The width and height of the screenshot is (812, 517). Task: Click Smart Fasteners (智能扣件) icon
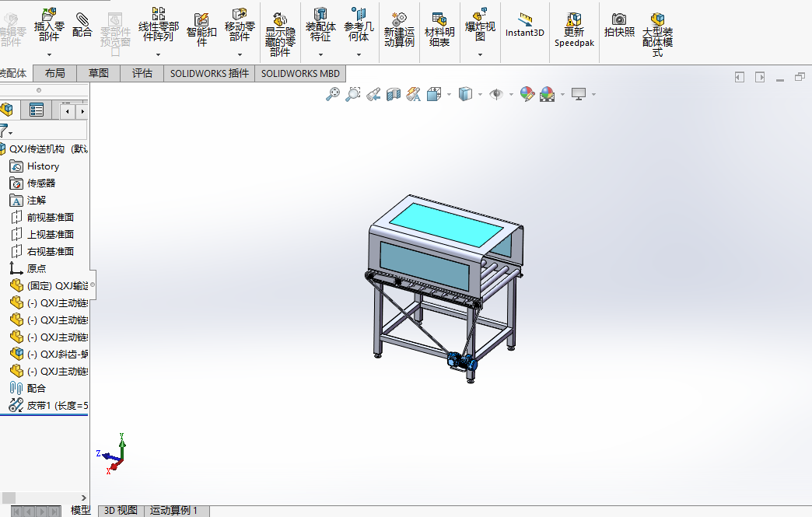[201, 30]
